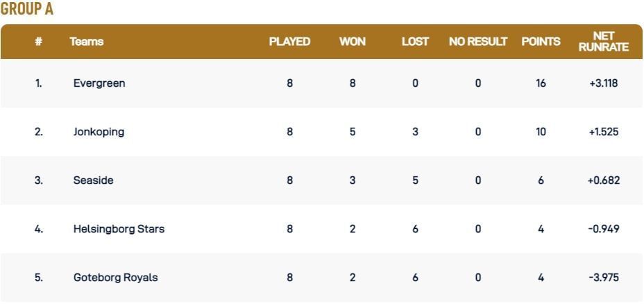The width and height of the screenshot is (644, 304).
Task: Open the Evergreen team name
Action: (x=99, y=83)
